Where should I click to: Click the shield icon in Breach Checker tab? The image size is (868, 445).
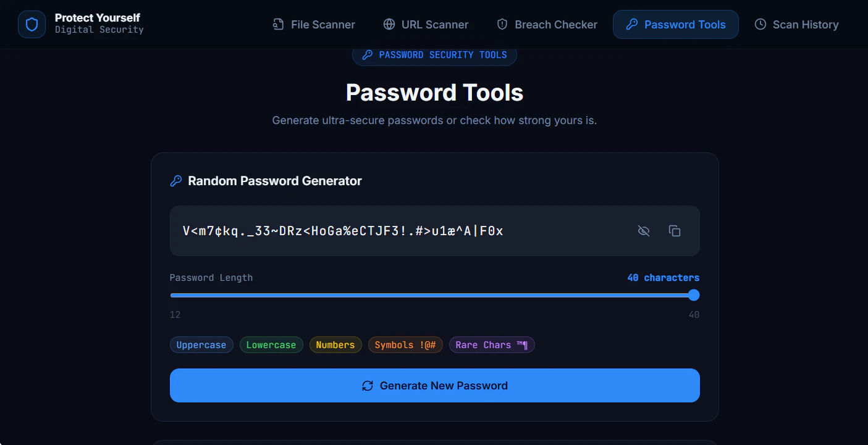pyautogui.click(x=502, y=25)
